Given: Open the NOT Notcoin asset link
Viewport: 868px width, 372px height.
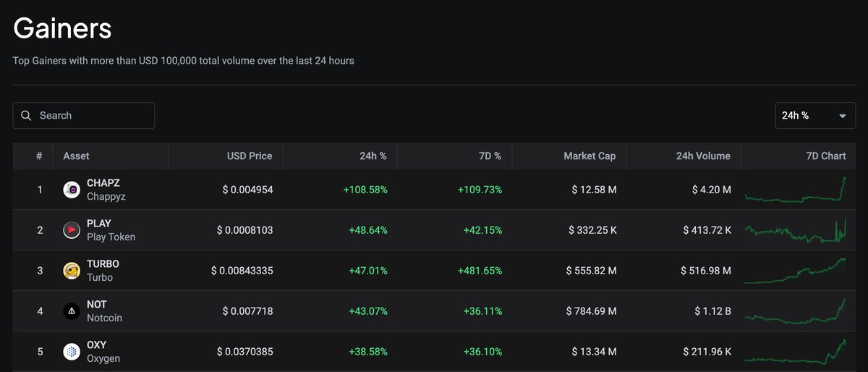Looking at the screenshot, I should click(x=104, y=311).
